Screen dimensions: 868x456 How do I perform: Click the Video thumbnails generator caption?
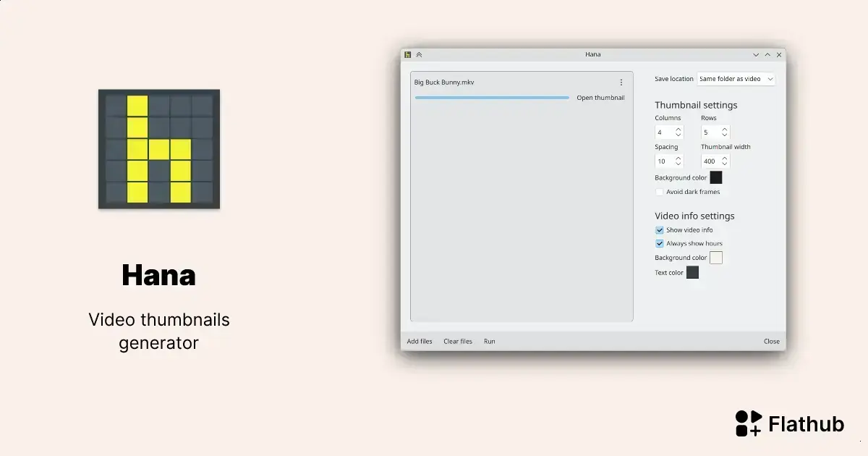[159, 331]
